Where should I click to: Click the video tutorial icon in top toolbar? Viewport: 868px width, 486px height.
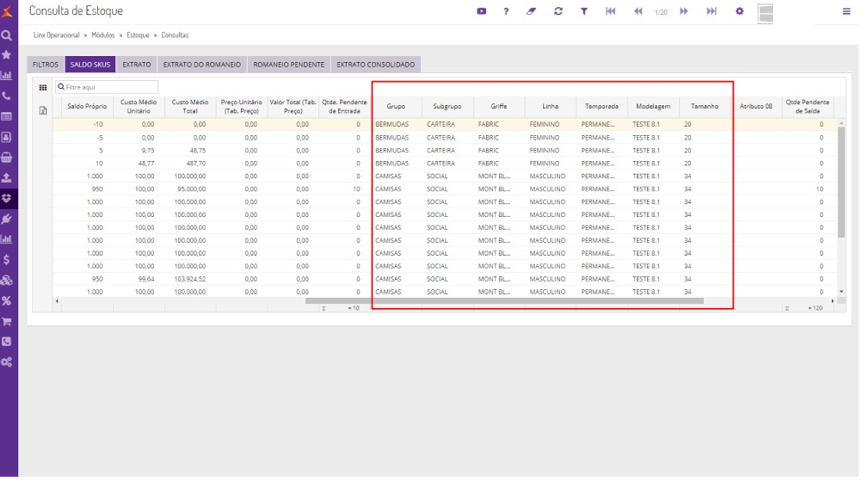tap(481, 12)
